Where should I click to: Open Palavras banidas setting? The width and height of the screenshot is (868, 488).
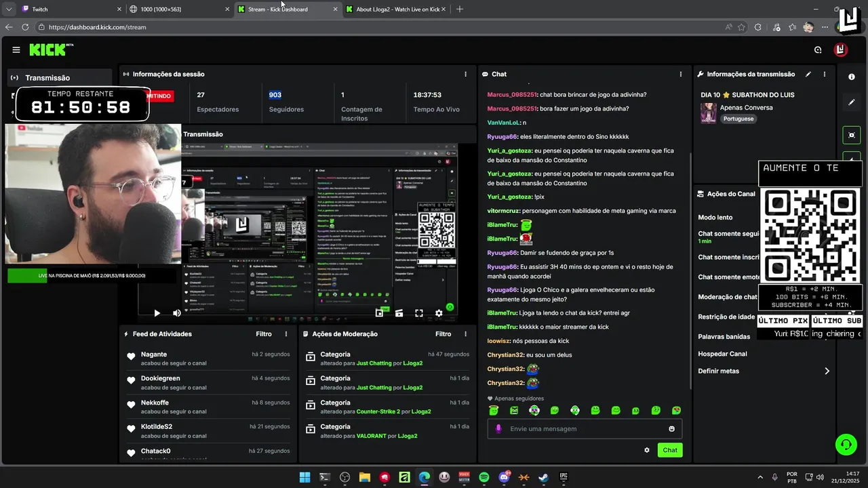click(x=724, y=336)
